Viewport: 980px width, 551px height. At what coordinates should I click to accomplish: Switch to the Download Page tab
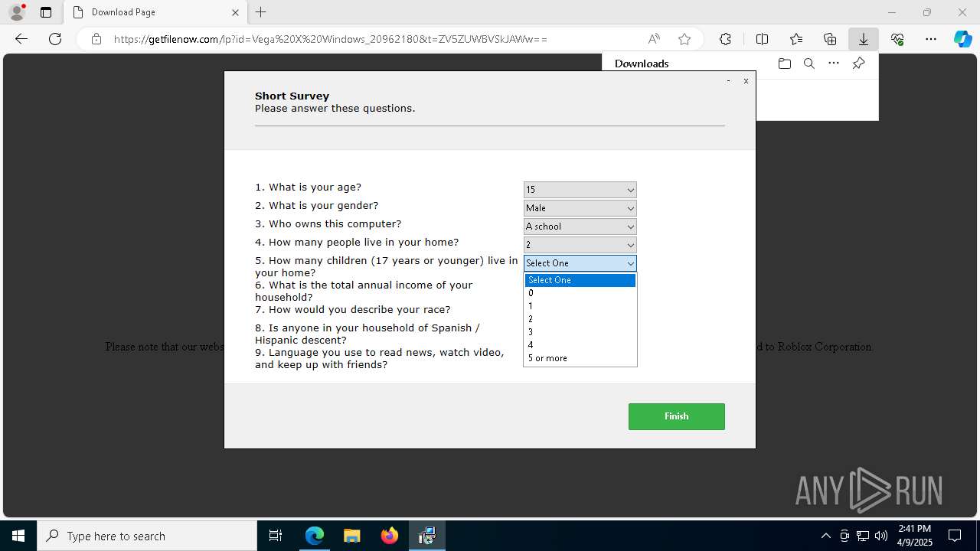[155, 12]
